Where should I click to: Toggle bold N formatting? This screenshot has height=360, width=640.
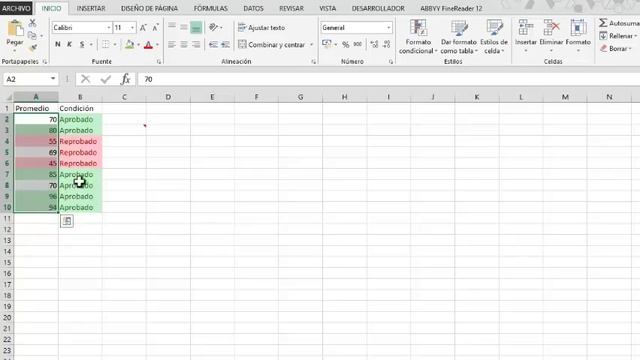point(58,44)
